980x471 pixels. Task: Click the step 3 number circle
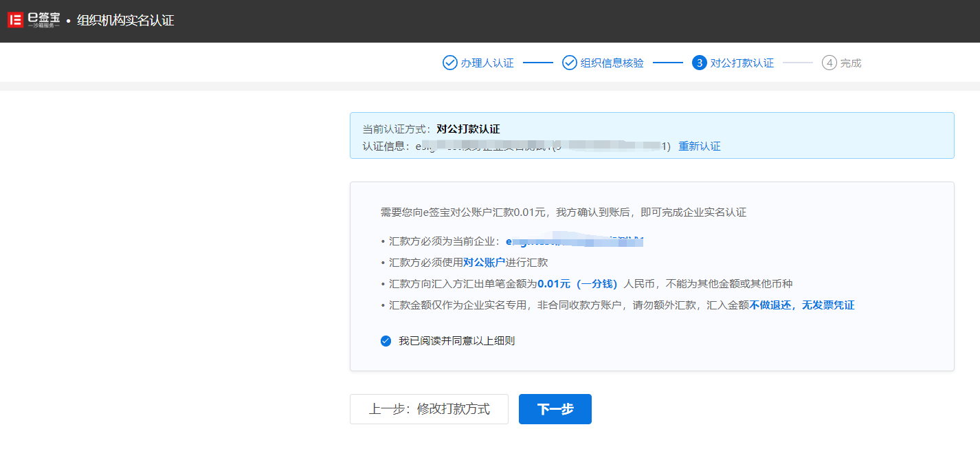point(699,63)
